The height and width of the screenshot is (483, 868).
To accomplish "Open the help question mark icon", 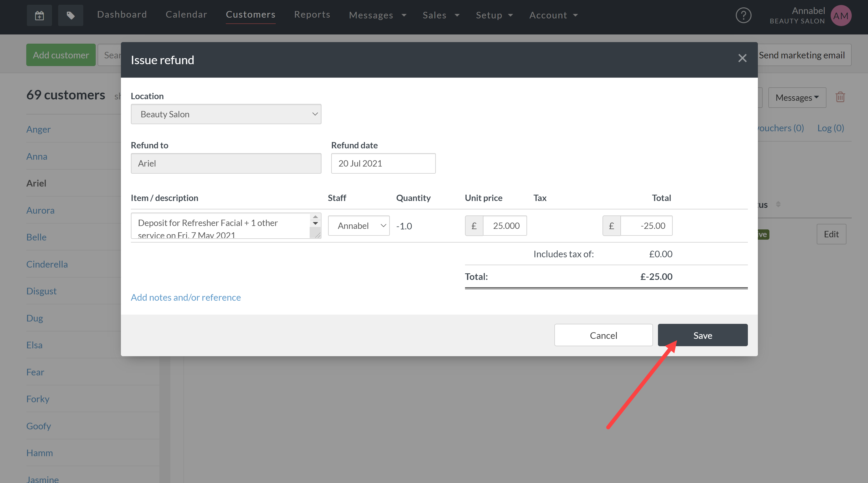I will 743,15.
